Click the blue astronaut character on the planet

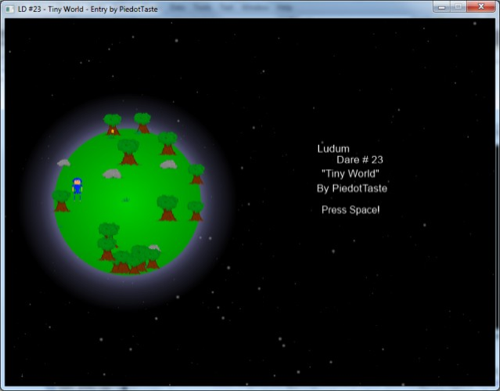[x=77, y=189]
